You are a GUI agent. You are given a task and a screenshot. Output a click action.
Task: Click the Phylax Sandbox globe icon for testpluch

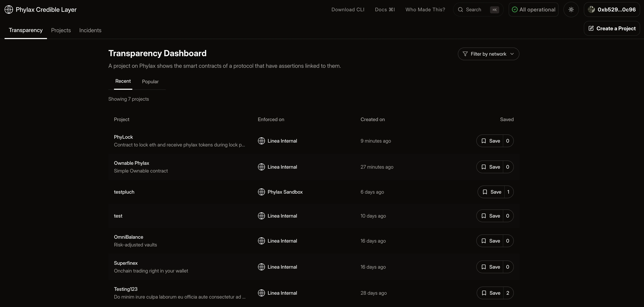point(261,192)
